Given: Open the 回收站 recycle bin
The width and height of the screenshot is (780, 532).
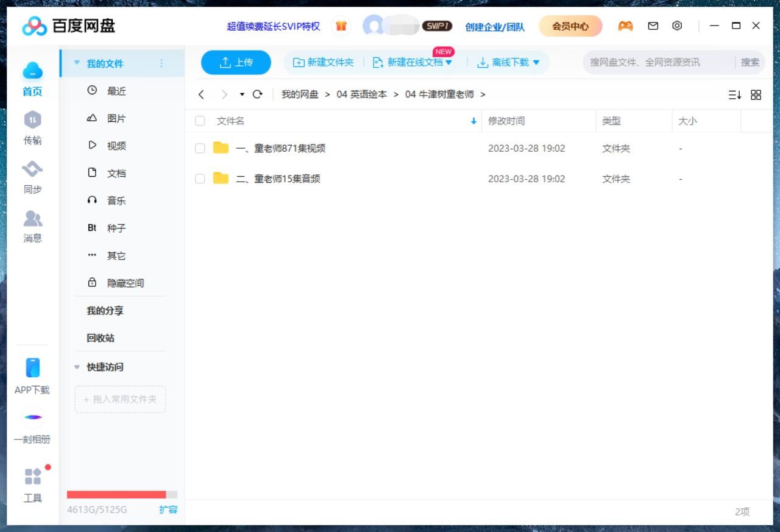Looking at the screenshot, I should (x=100, y=338).
